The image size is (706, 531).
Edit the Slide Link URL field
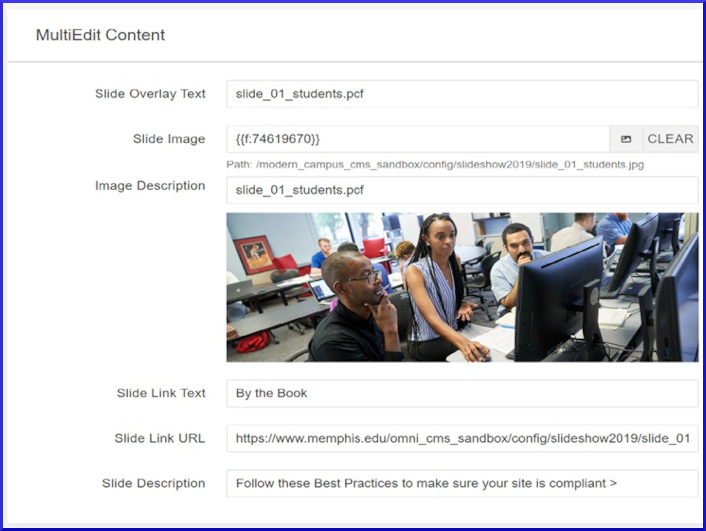point(461,438)
